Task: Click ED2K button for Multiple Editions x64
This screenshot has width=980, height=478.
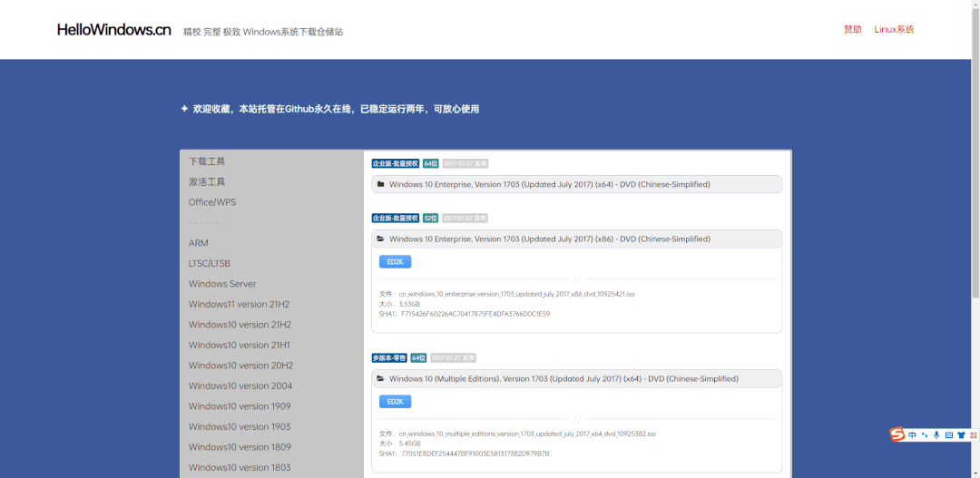Action: (395, 402)
